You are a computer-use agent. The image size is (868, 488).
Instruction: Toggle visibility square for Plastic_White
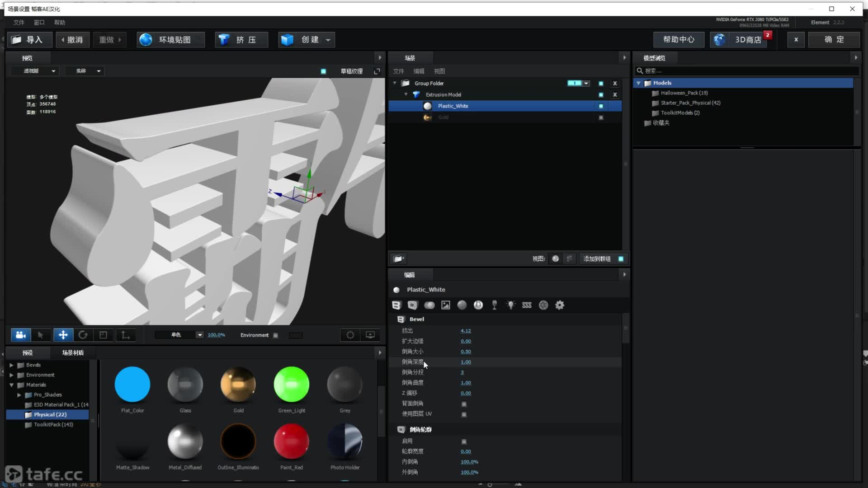coord(601,106)
